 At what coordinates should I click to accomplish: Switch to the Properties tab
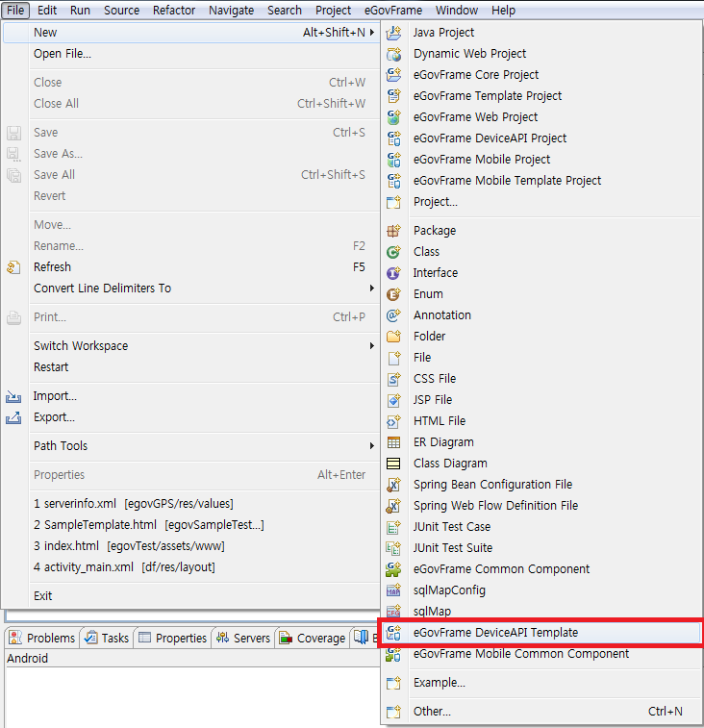(173, 639)
